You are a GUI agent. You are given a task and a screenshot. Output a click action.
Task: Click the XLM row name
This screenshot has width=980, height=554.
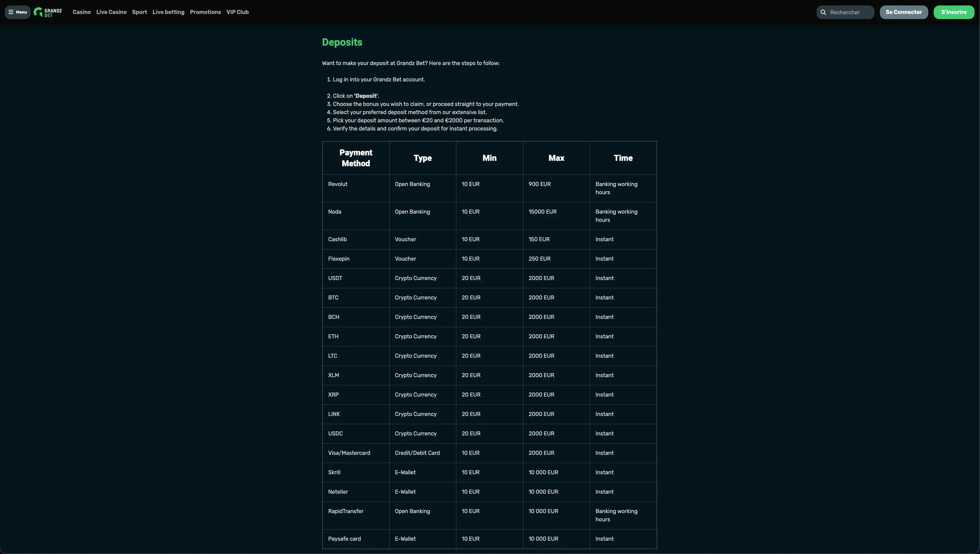pos(334,375)
